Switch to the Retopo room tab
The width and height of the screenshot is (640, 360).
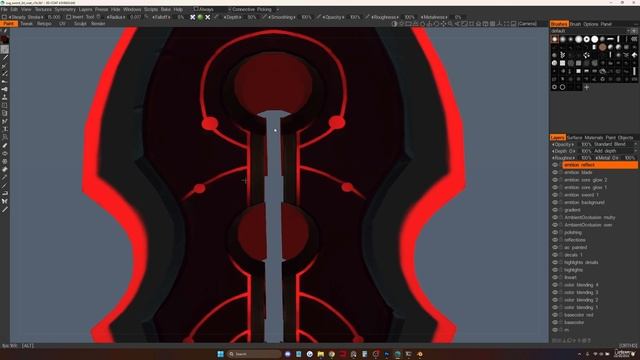(x=44, y=24)
